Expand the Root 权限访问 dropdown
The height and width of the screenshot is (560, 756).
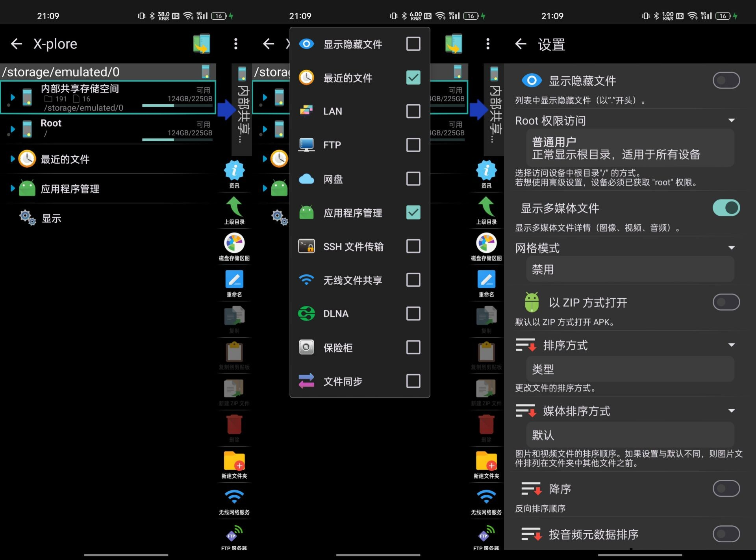coord(731,120)
